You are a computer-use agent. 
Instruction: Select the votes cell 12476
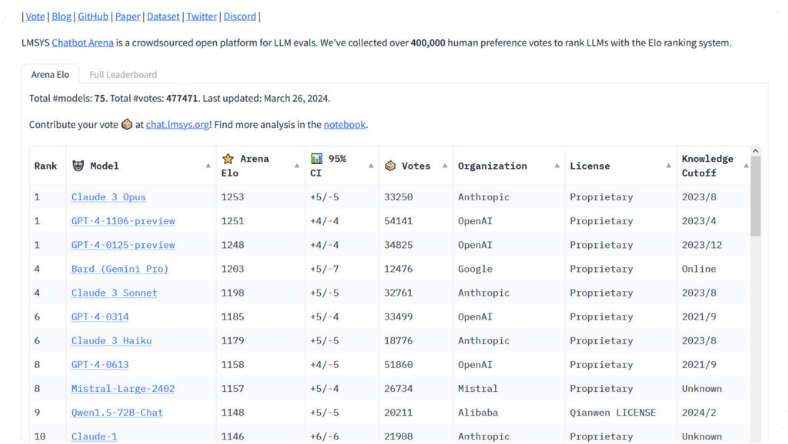point(416,269)
